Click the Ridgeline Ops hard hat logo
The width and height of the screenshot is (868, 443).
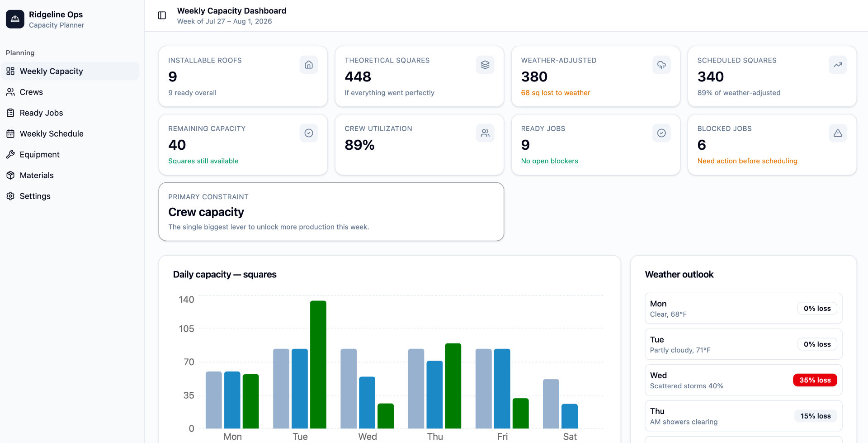pos(15,19)
